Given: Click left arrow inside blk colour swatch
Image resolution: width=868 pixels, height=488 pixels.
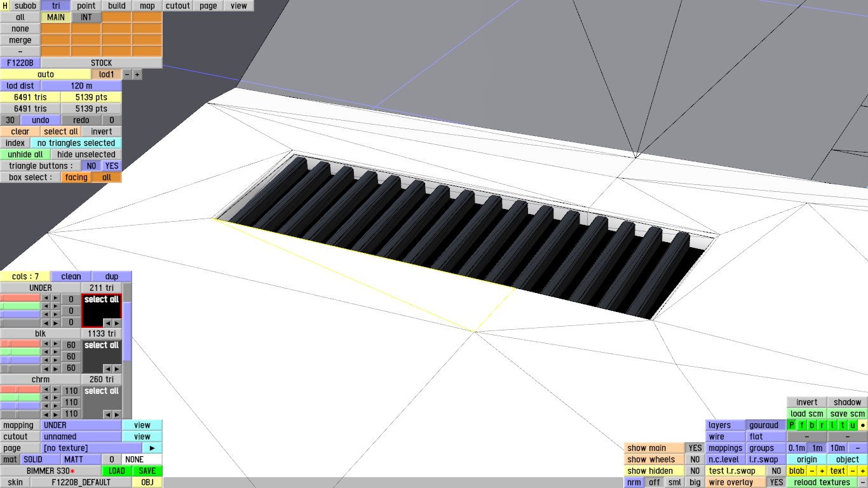Looking at the screenshot, I should (107, 369).
